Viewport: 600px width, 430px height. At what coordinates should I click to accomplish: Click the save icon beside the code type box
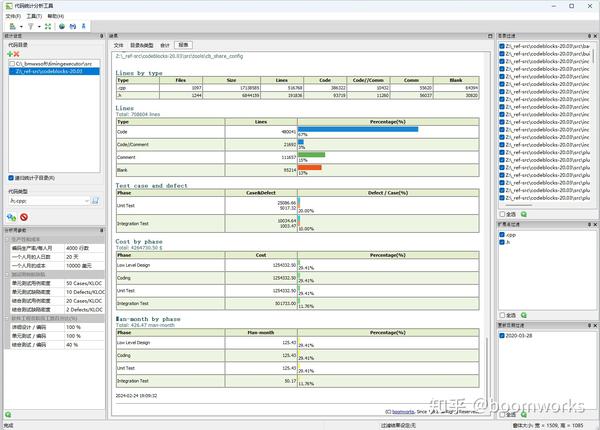click(96, 201)
